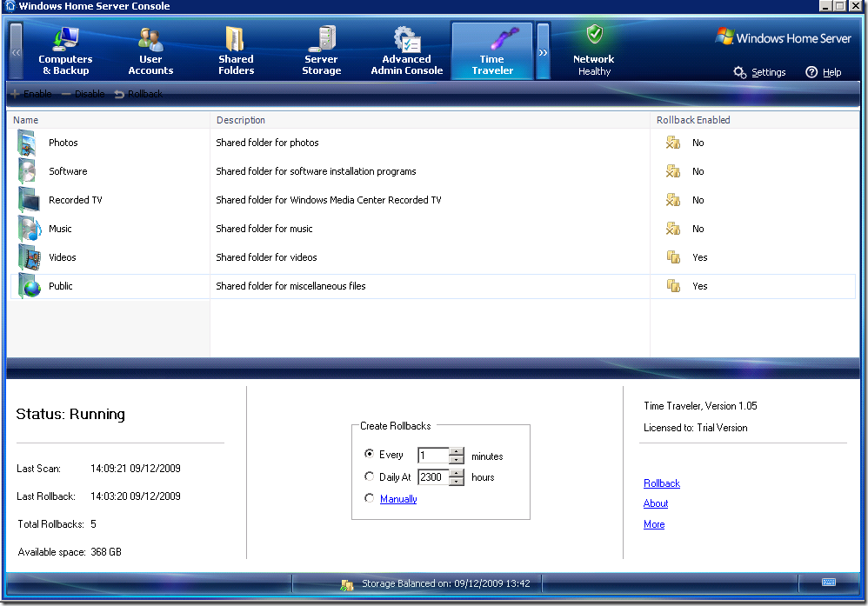
Task: Decrease the Daily At hours with down arrow
Action: (x=457, y=482)
